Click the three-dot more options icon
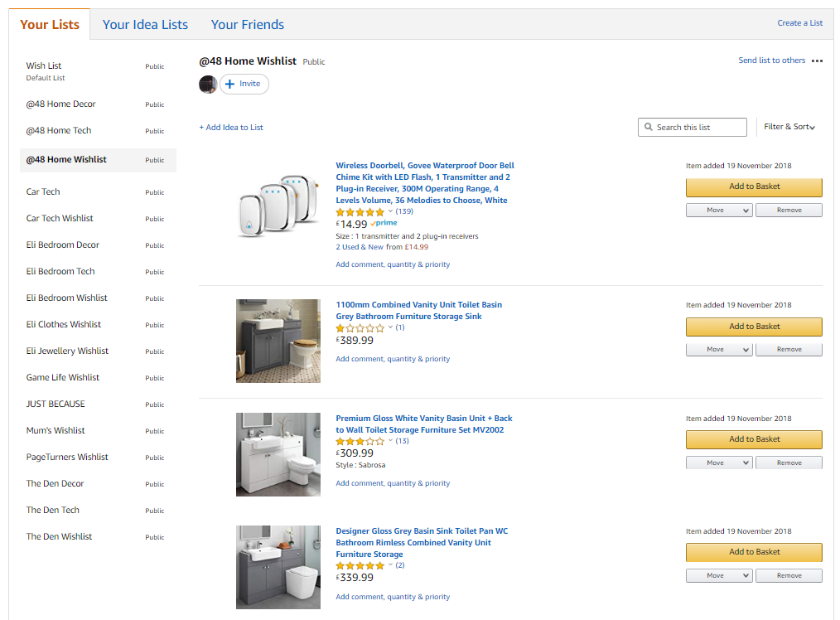The height and width of the screenshot is (620, 840). click(818, 61)
